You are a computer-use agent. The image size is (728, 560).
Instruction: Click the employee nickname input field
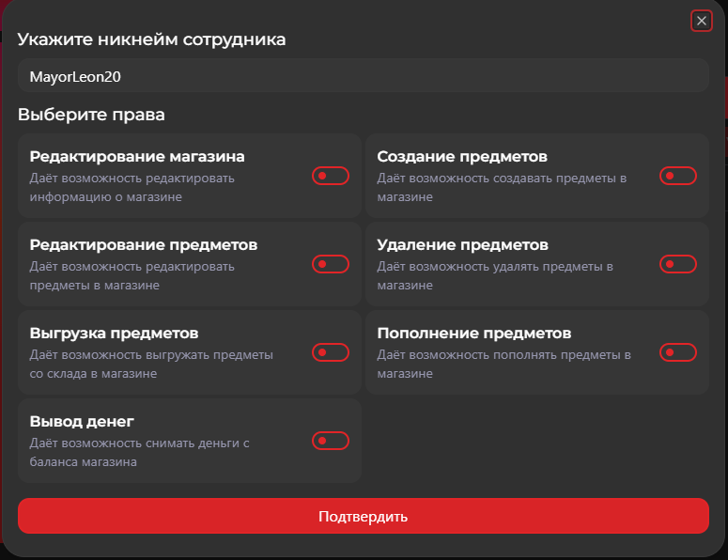pos(363,76)
